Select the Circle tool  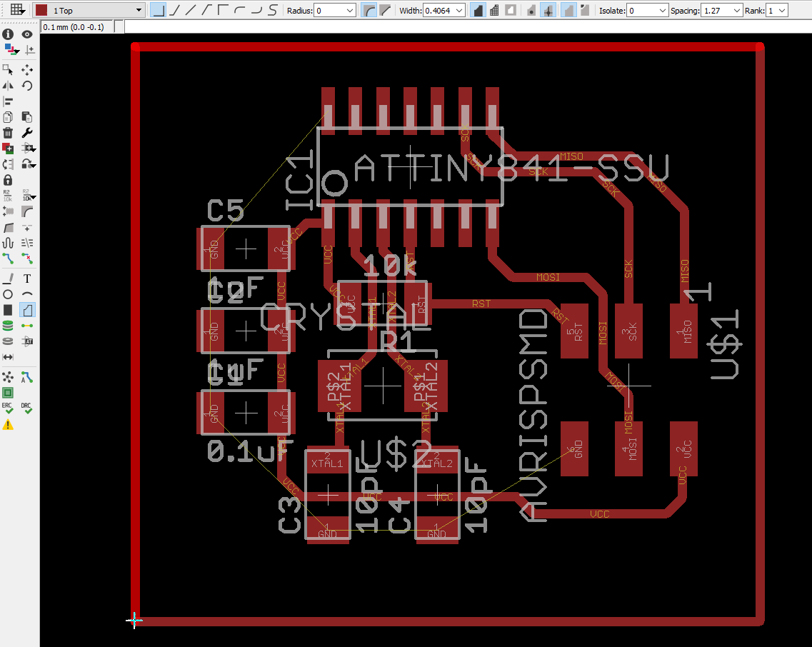8,294
